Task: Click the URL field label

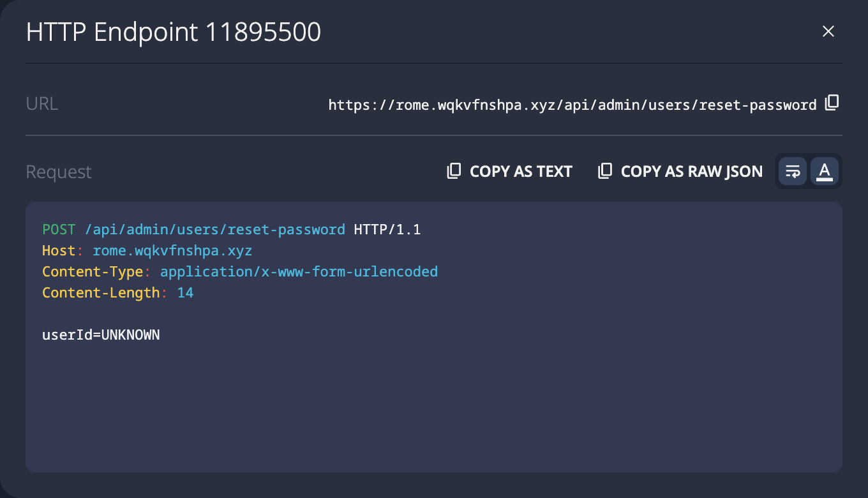Action: coord(41,103)
